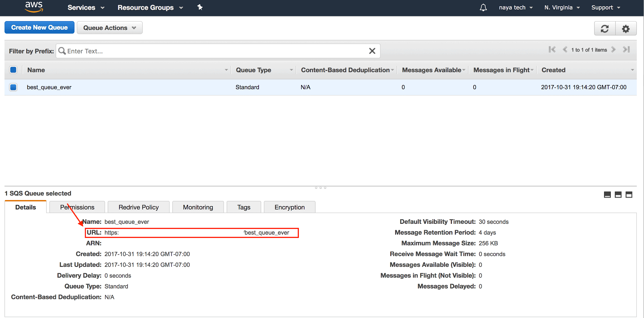
Task: Open the N. Virginia region selector
Action: click(x=562, y=7)
